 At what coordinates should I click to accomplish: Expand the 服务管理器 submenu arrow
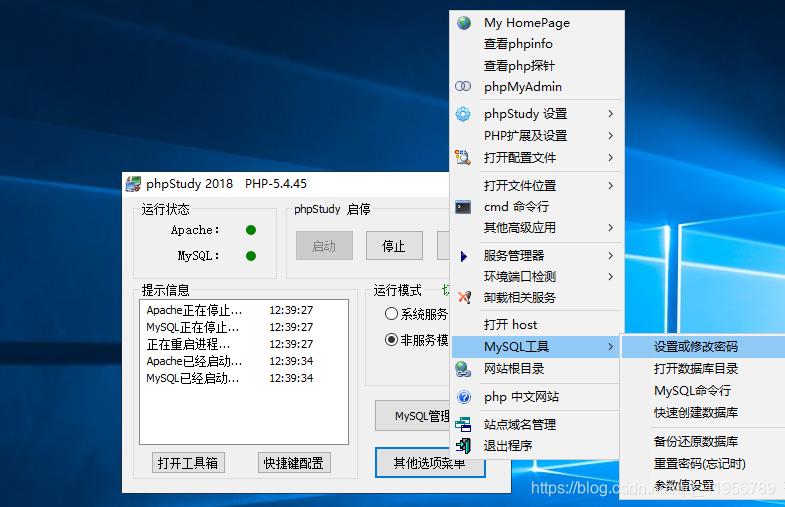point(611,256)
